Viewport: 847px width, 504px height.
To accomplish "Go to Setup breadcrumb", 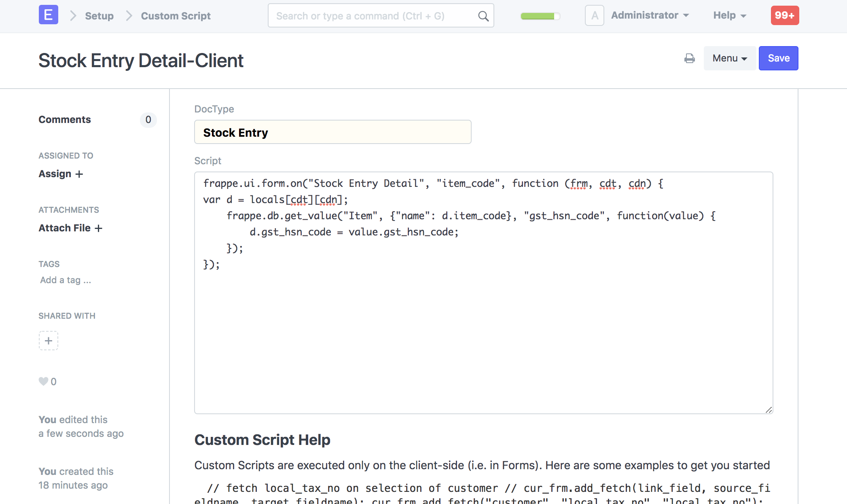I will coord(99,16).
